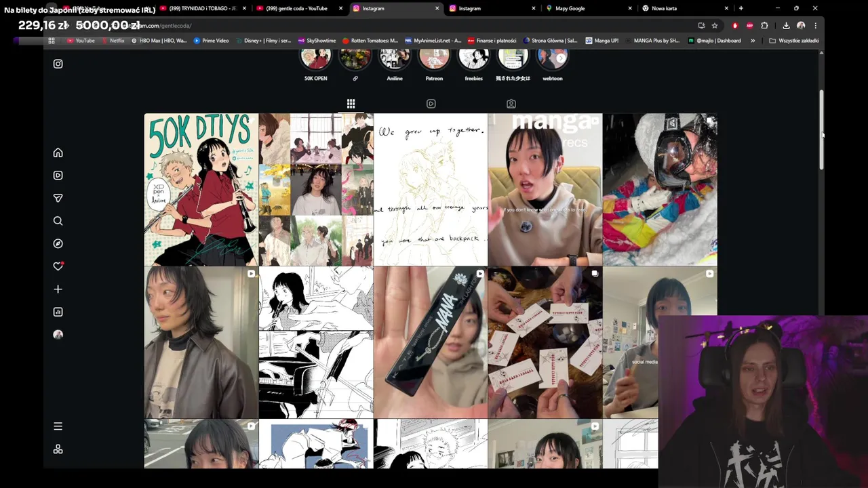Expand hidden bookmarks chevron

point(753,41)
